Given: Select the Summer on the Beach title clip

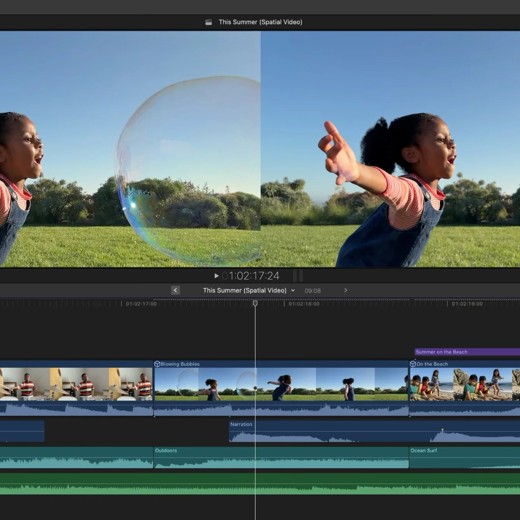Looking at the screenshot, I should tap(467, 352).
